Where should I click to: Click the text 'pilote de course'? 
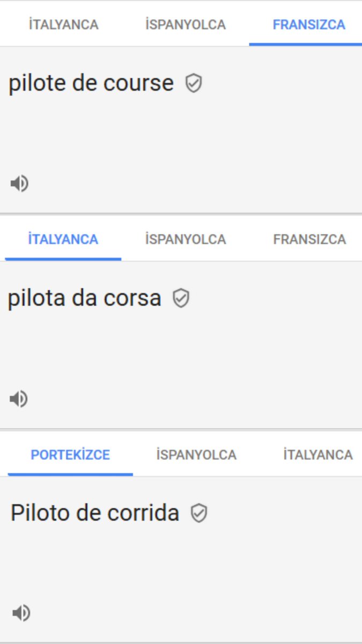(x=91, y=83)
